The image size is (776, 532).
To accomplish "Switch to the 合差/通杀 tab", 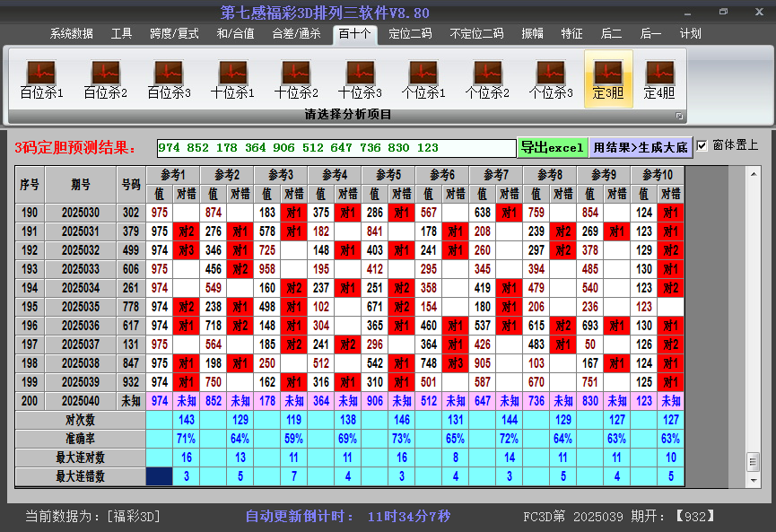I will click(296, 34).
